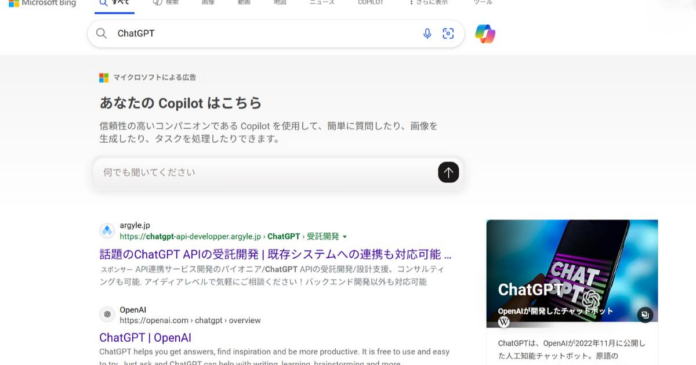Click the Wikipedia W icon on card
696x365 pixels.
pos(503,322)
